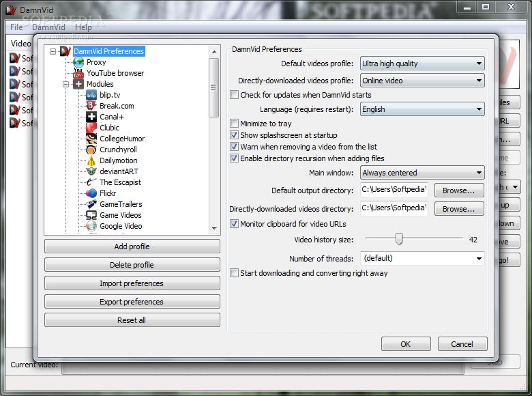The image size is (532, 396).
Task: Open the Main window position dropdown
Action: coord(422,173)
